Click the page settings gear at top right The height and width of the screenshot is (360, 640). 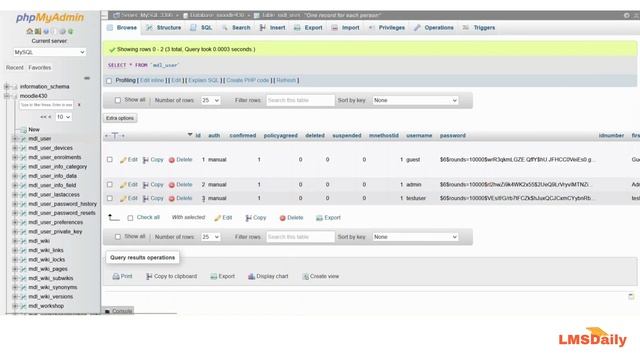click(627, 16)
